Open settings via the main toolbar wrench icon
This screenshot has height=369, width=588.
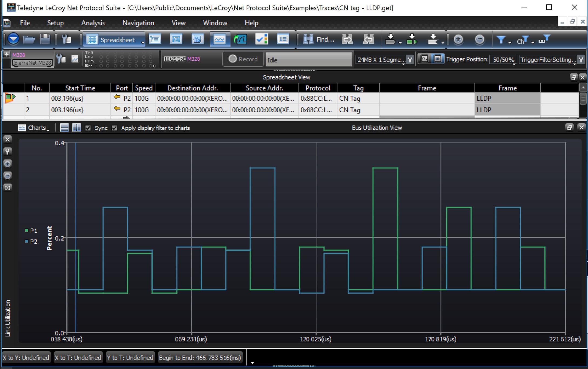[66, 39]
